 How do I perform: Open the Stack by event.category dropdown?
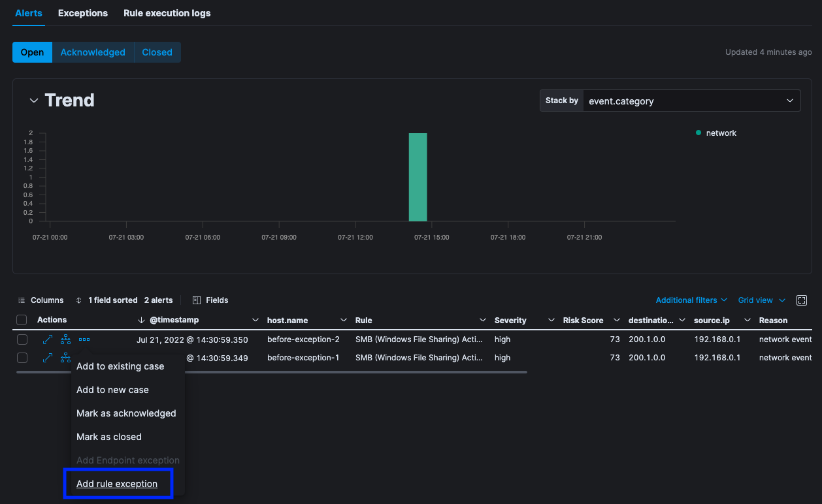pyautogui.click(x=691, y=101)
